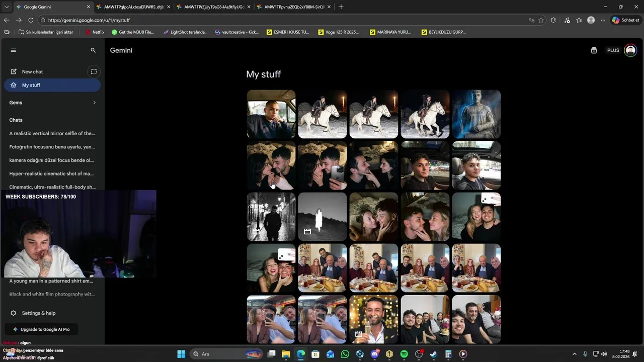Viewport: 644px width, 362px height.
Task: Show hidden system tray icons chevron
Action: click(x=575, y=354)
